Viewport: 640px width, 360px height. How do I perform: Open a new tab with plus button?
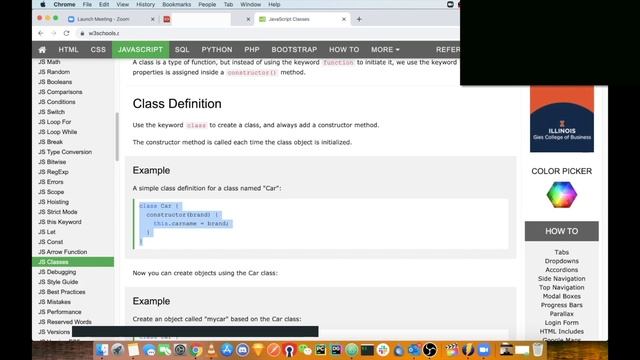[359, 19]
